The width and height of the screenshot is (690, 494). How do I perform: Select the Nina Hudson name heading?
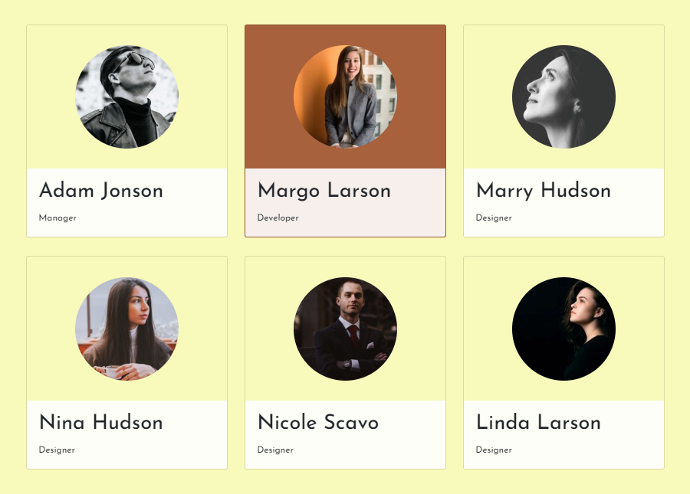point(101,422)
